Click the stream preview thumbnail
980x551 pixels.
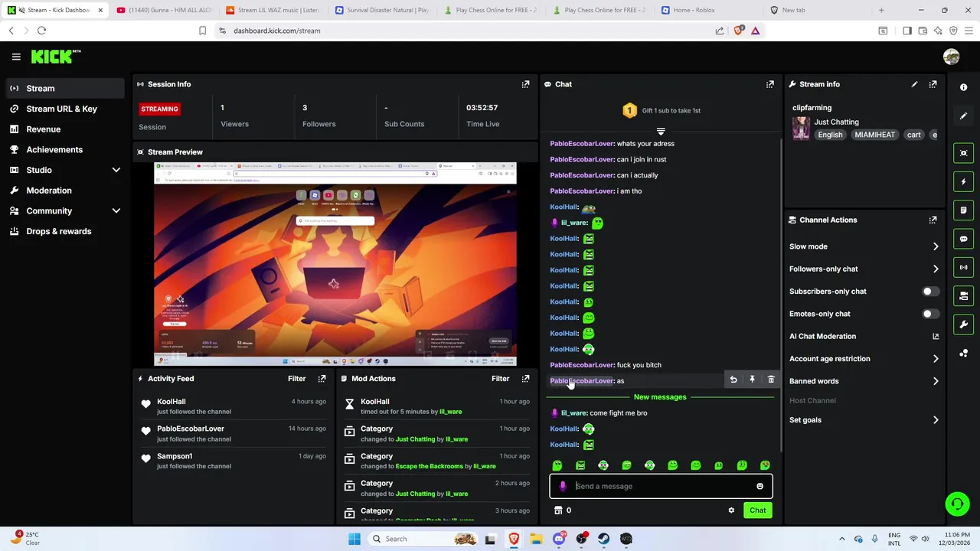click(335, 264)
